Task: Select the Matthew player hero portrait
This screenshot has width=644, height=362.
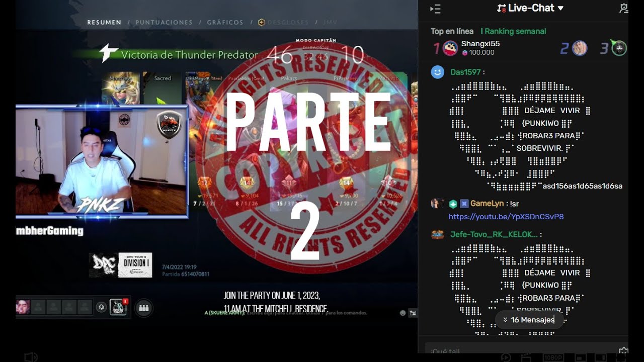Action: click(x=121, y=89)
